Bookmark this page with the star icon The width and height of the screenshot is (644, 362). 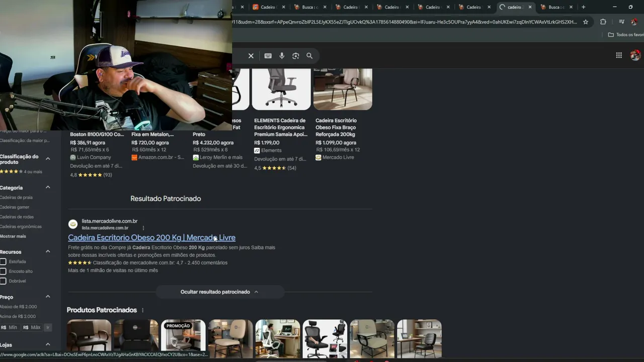coord(586,22)
